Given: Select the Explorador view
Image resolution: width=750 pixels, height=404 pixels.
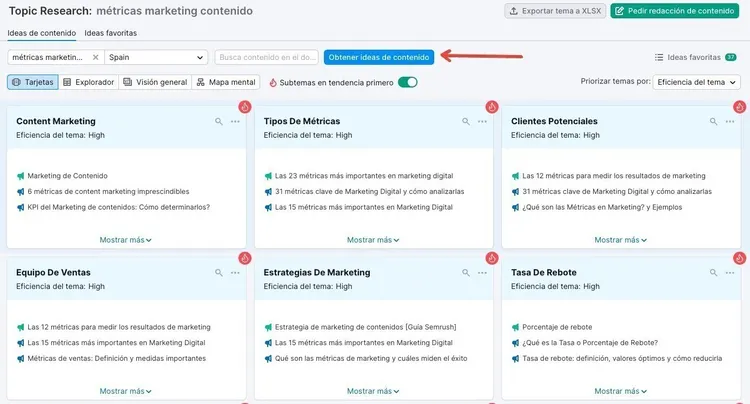Looking at the screenshot, I should pyautogui.click(x=88, y=82).
